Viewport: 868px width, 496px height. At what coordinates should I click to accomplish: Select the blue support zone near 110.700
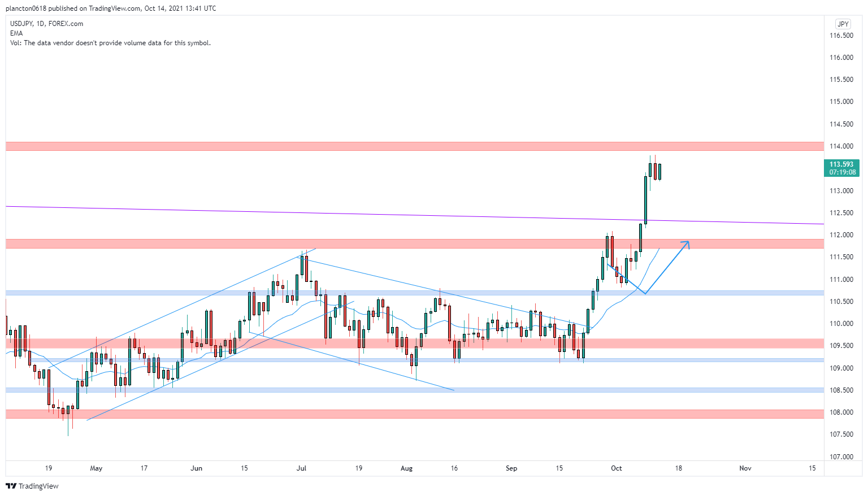pos(415,293)
